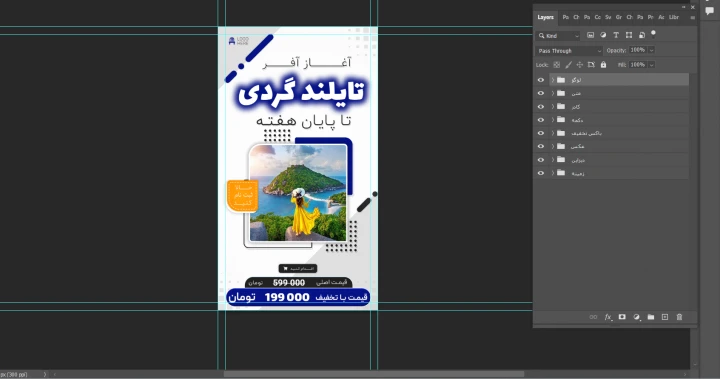Open the Kind filter dropdown
720x379 pixels.
(558, 35)
